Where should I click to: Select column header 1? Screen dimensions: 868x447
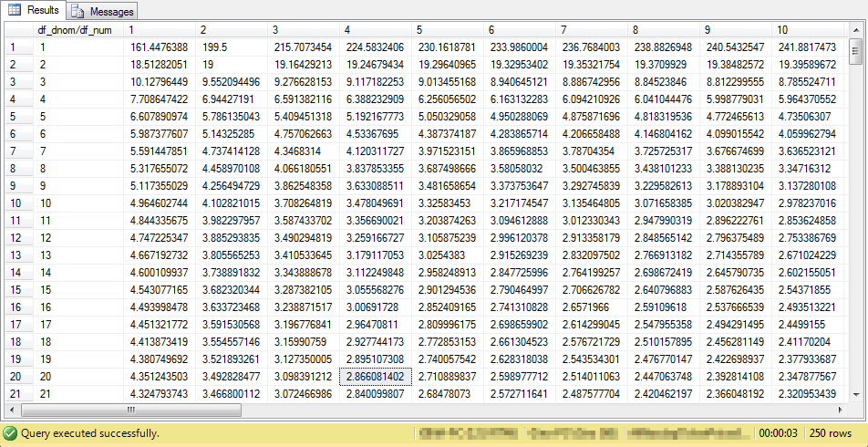click(x=160, y=30)
